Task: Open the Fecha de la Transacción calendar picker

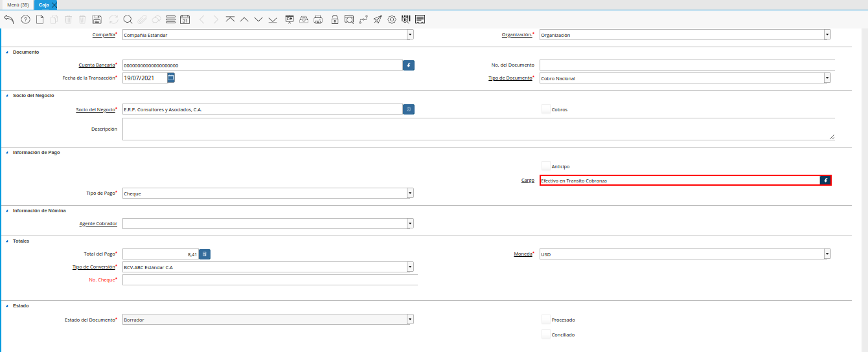Action: pyautogui.click(x=171, y=78)
